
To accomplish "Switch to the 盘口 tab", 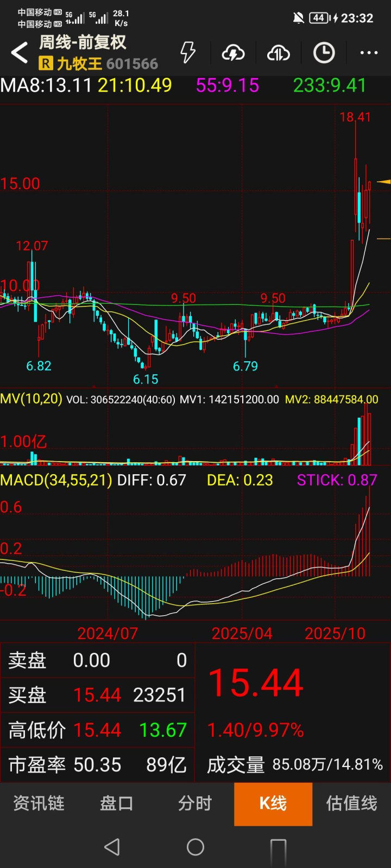I will click(x=116, y=803).
